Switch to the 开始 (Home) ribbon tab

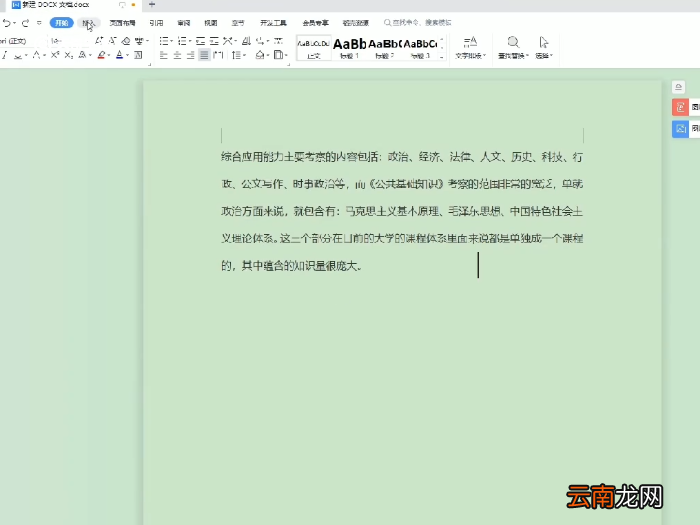62,23
